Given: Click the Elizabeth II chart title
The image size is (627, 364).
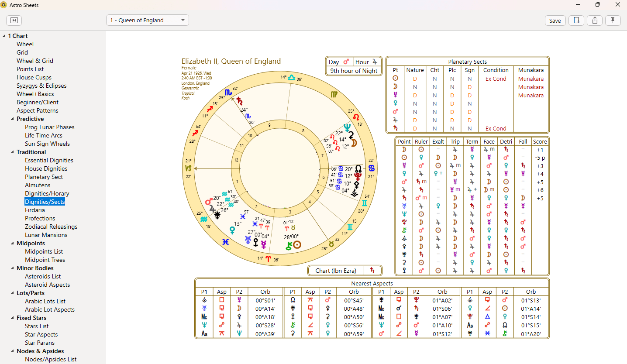Looking at the screenshot, I should click(x=231, y=61).
